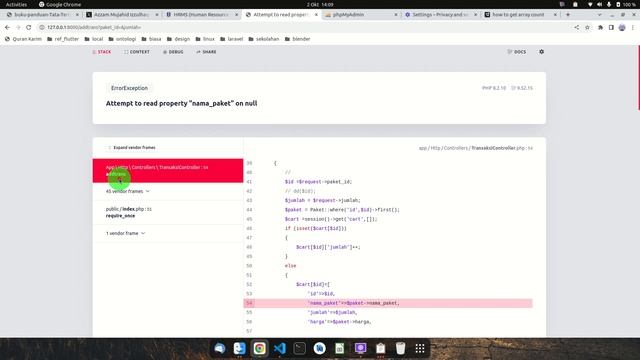Open the DOCS link in Ignition header
The width and height of the screenshot is (640, 360).
point(516,52)
